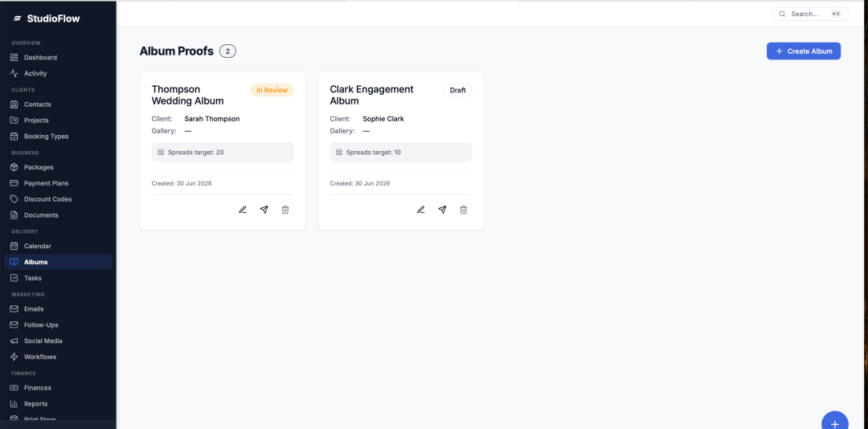Click the floating plus button
Screen dimensions: 868x429
pos(835,424)
